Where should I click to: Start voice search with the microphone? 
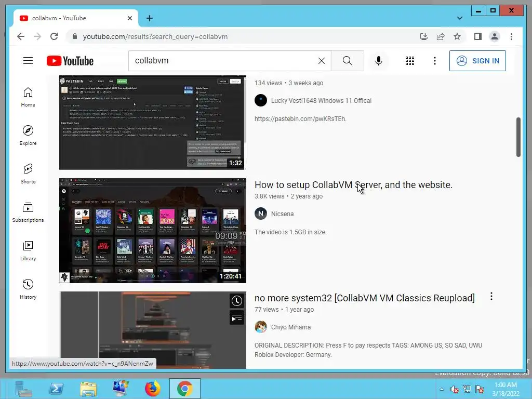[379, 61]
